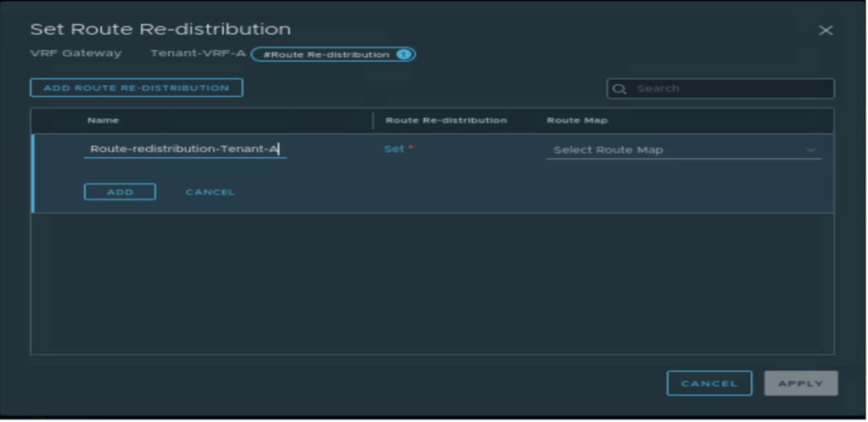Click the divider after the Name column
The image size is (868, 422).
[x=373, y=121]
